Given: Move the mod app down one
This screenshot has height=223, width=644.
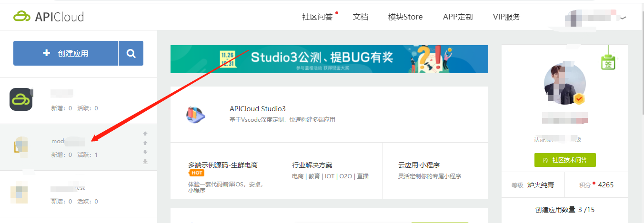Looking at the screenshot, I should tap(145, 152).
